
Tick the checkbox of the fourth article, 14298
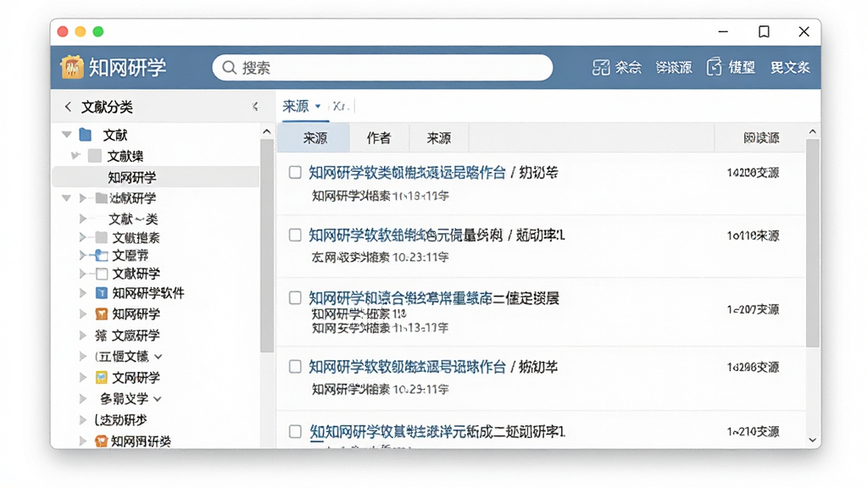(x=295, y=367)
